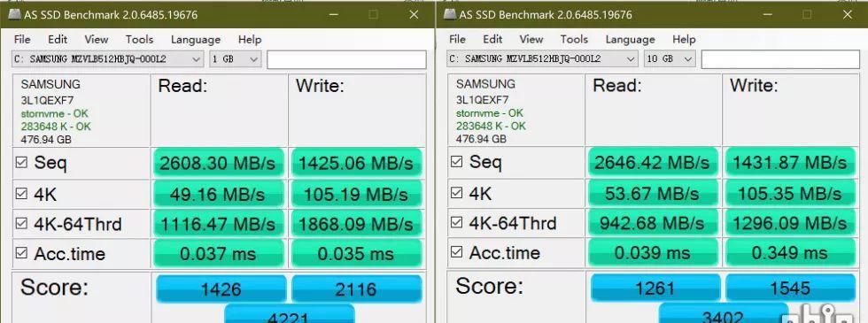The width and height of the screenshot is (868, 323).
Task: Uncheck Acc.time test in left window
Action: [x=21, y=253]
